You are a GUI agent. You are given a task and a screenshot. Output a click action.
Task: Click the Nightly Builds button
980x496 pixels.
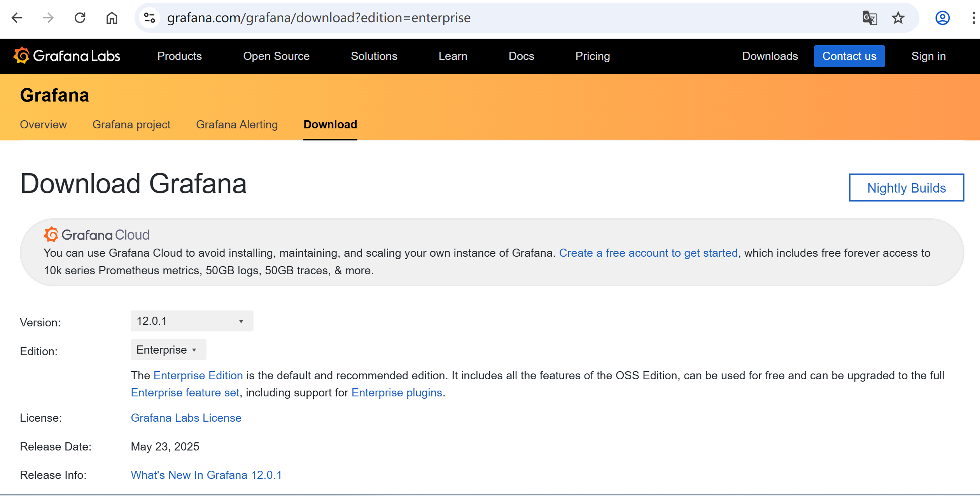click(x=906, y=188)
